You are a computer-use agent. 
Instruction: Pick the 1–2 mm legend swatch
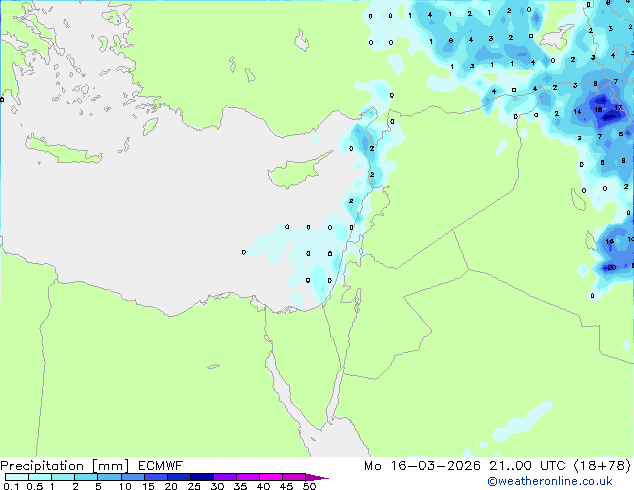pos(63,477)
